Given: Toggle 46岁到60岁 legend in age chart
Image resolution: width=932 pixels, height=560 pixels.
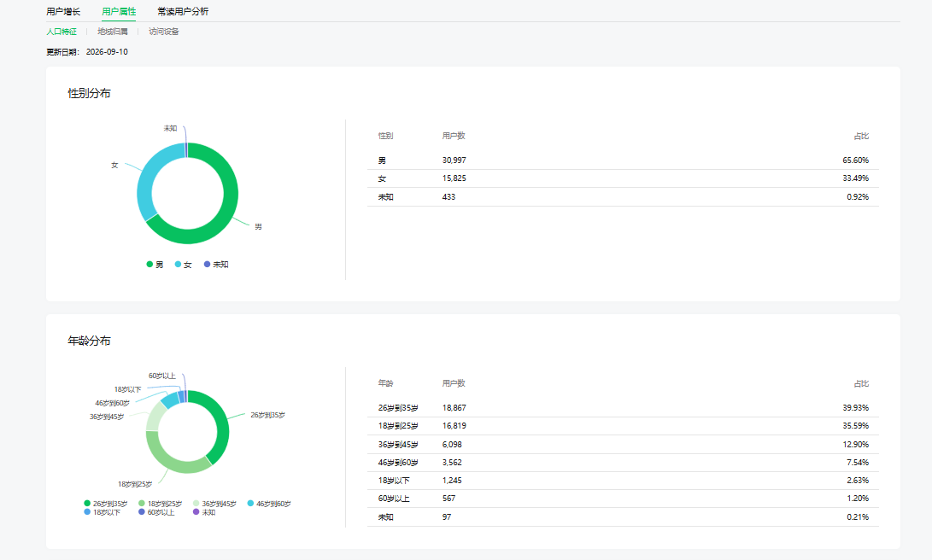Looking at the screenshot, I should tap(268, 504).
